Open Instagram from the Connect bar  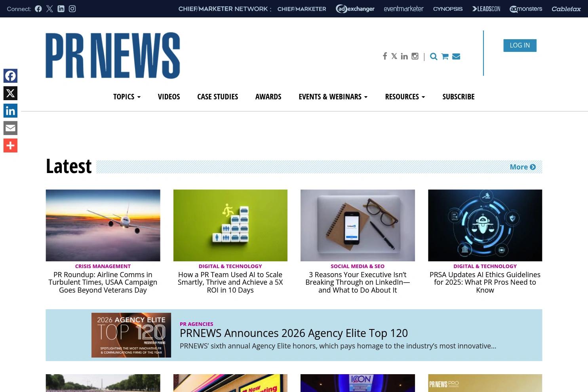click(72, 9)
